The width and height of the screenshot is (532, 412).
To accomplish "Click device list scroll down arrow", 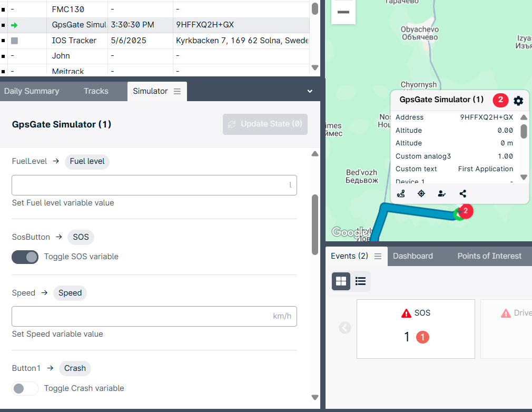I will coord(315,67).
